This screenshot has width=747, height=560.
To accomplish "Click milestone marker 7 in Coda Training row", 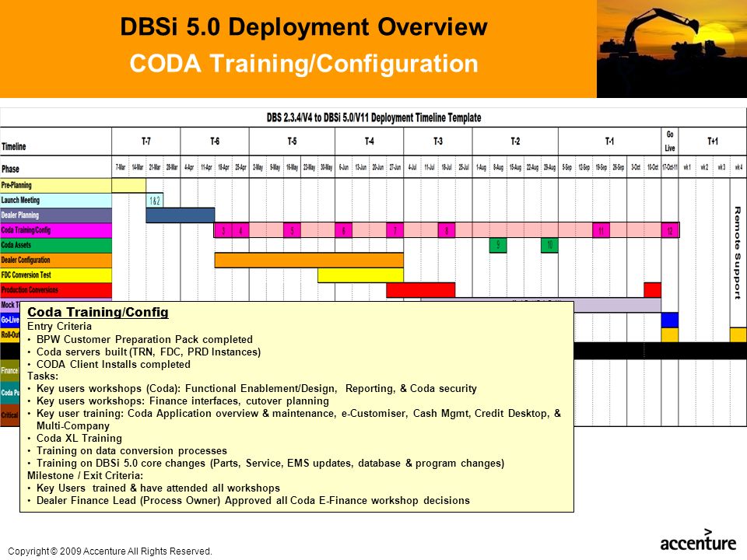I will 395,230.
